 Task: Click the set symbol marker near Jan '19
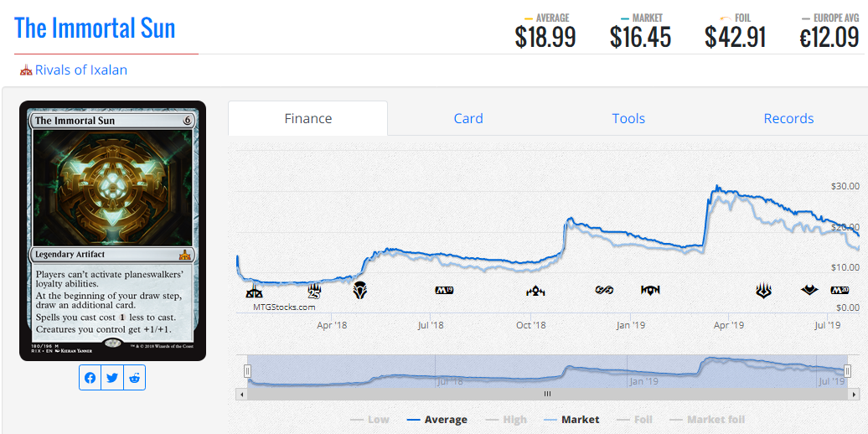[x=650, y=290]
